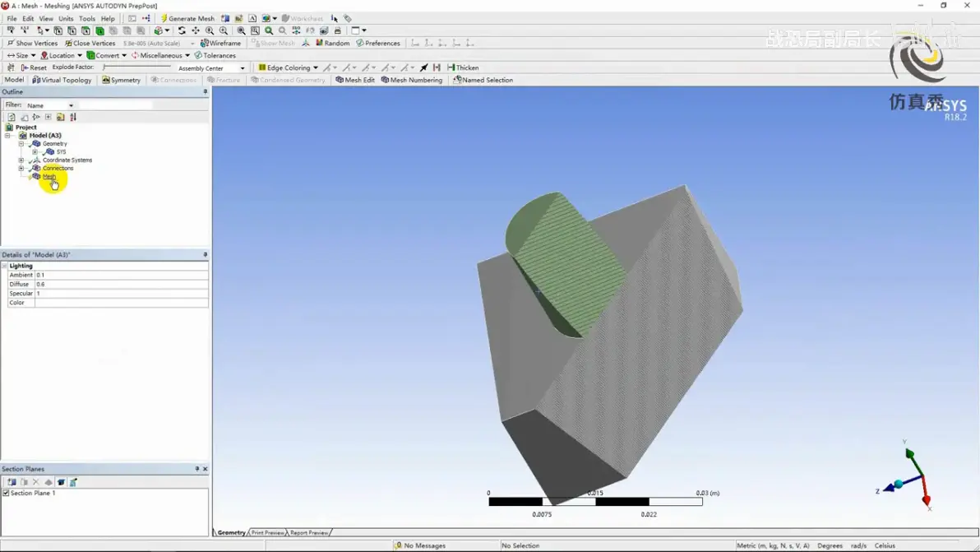
Task: Click the Specular value field
Action: click(121, 293)
